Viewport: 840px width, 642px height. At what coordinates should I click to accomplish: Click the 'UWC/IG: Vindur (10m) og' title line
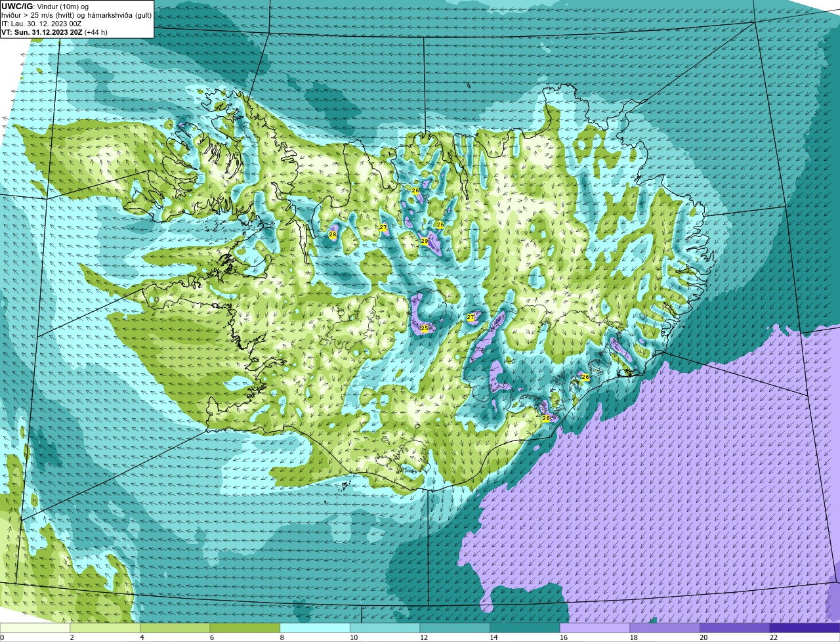(45, 6)
